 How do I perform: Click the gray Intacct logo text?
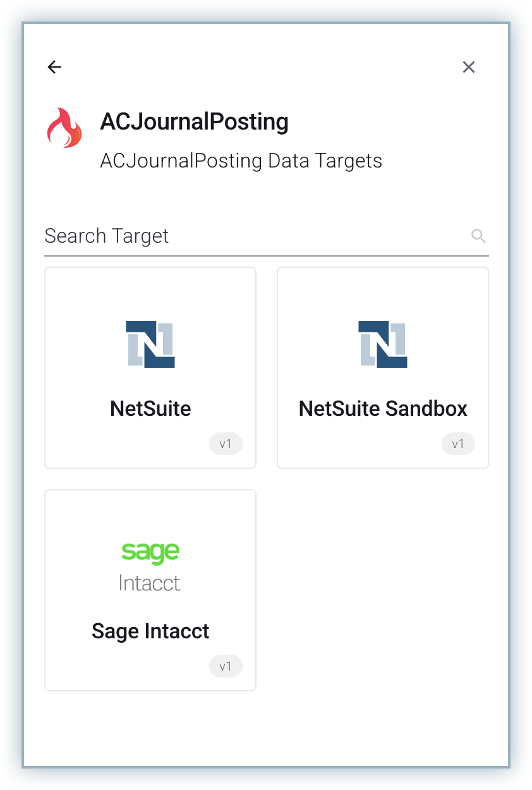point(150,582)
